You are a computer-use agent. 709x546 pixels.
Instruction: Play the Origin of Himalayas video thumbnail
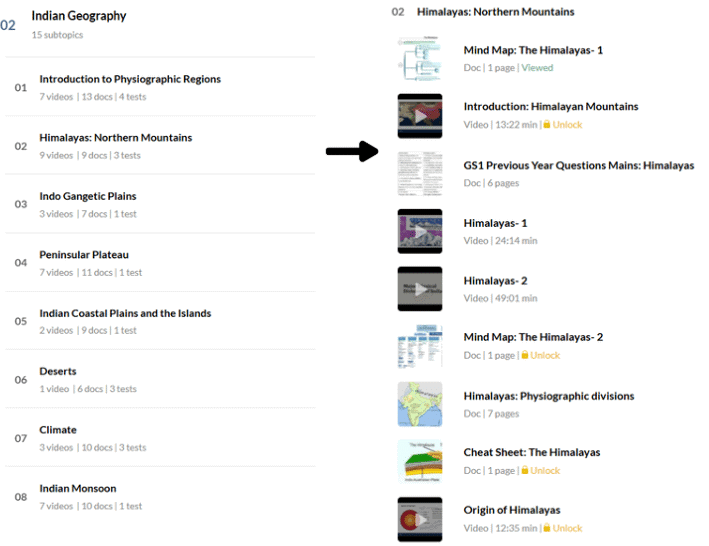(x=420, y=519)
